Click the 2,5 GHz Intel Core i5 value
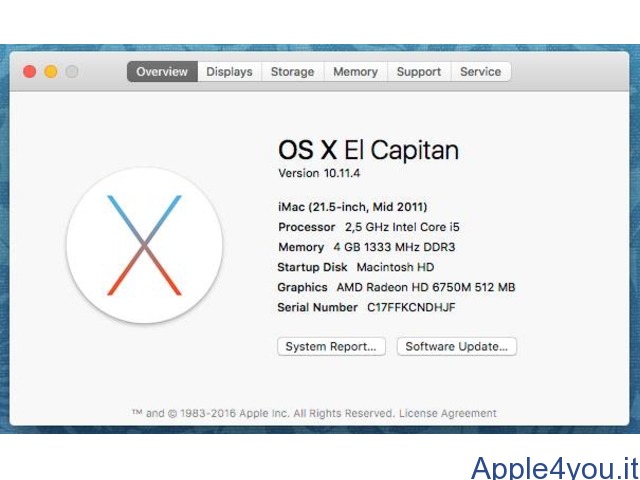Viewport: 640px width, 480px height. (402, 227)
